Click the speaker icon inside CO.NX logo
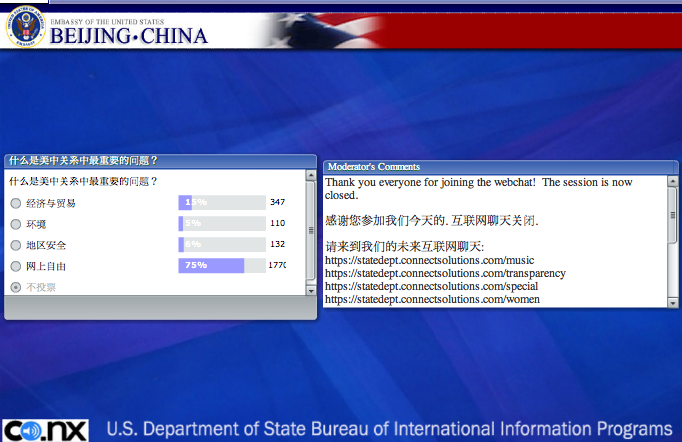The image size is (682, 442). coord(30,431)
